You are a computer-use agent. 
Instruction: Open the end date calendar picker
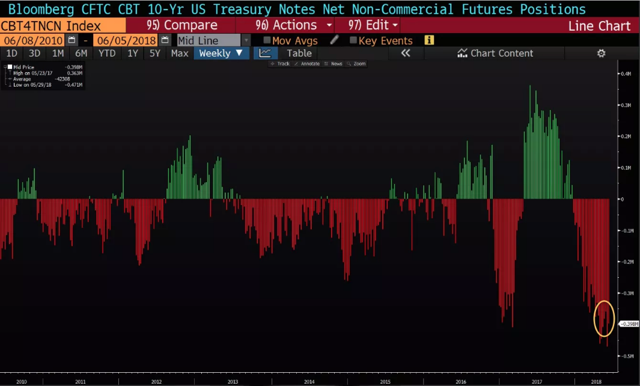[165, 40]
